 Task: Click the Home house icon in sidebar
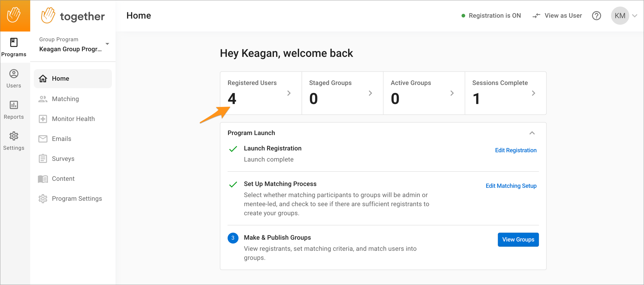[x=43, y=79]
